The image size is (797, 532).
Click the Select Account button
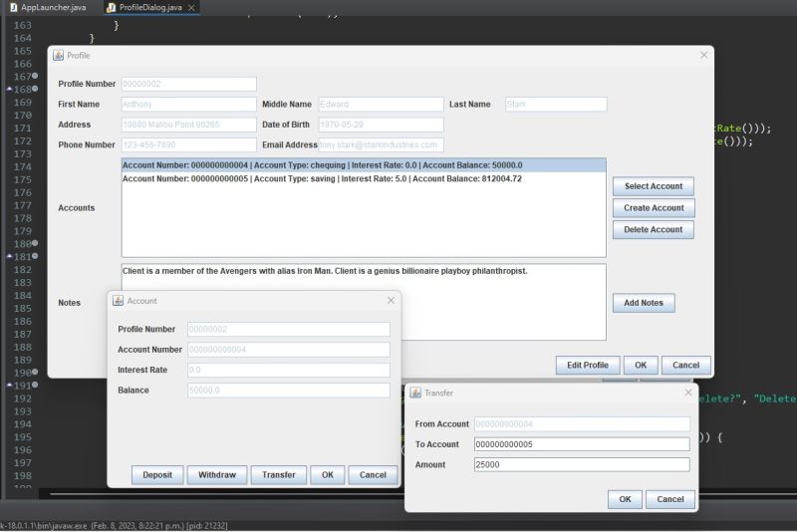point(654,186)
